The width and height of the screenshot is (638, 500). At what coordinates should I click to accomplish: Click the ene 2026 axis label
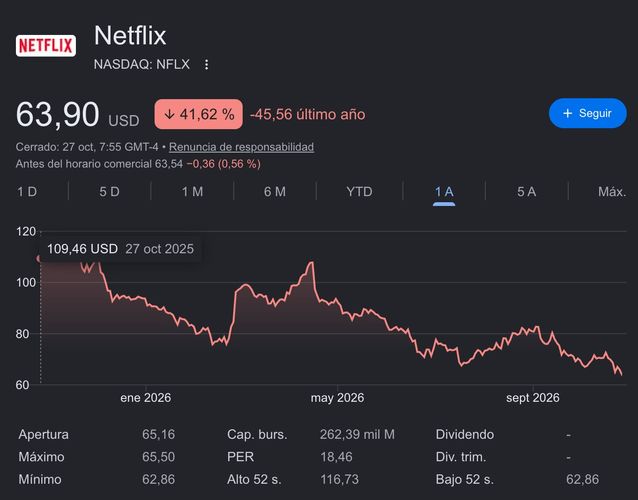146,397
